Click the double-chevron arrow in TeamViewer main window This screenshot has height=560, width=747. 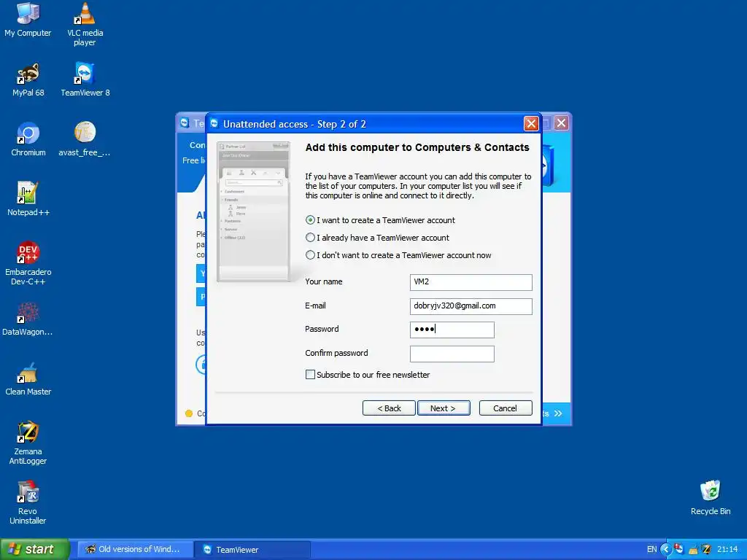[x=558, y=413]
